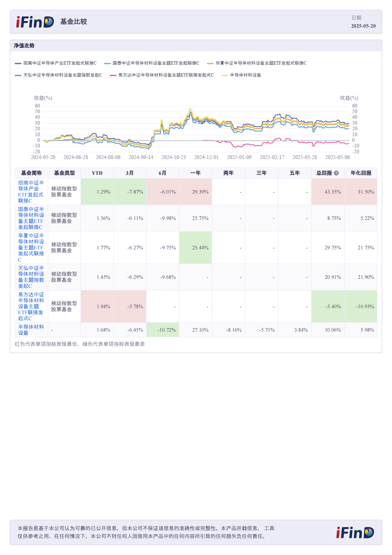Click x-axis label 2024-10-23 on chart
The image size is (392, 555).
[x=173, y=157]
